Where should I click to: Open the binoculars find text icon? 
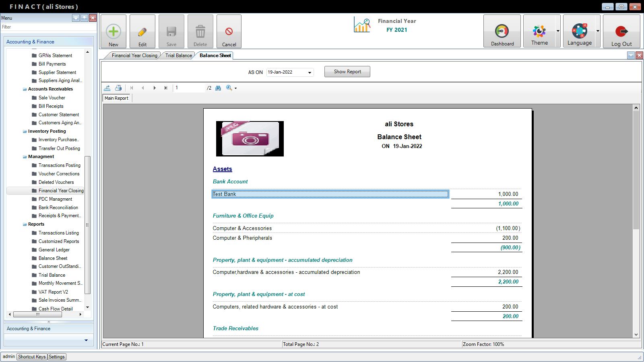pos(218,88)
